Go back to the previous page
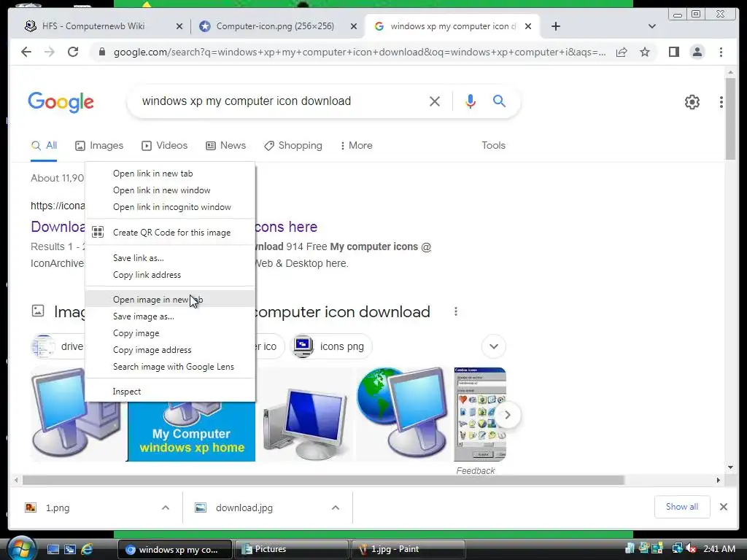This screenshot has width=747, height=560. (x=26, y=52)
